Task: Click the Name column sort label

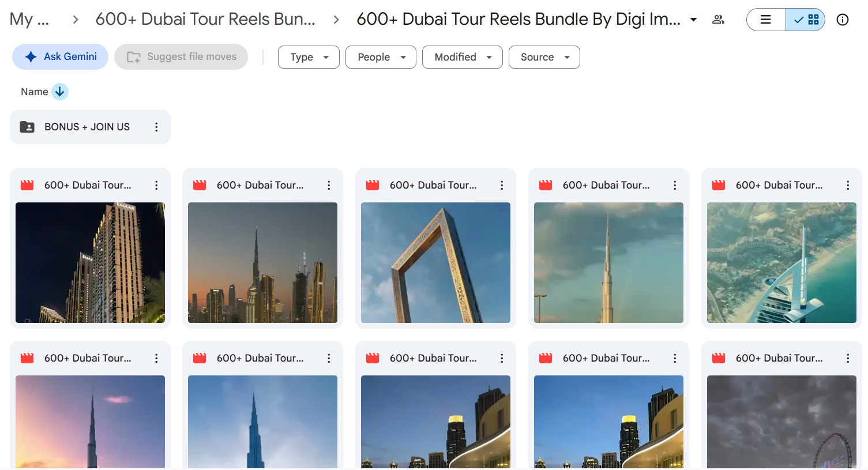Action: pos(35,92)
